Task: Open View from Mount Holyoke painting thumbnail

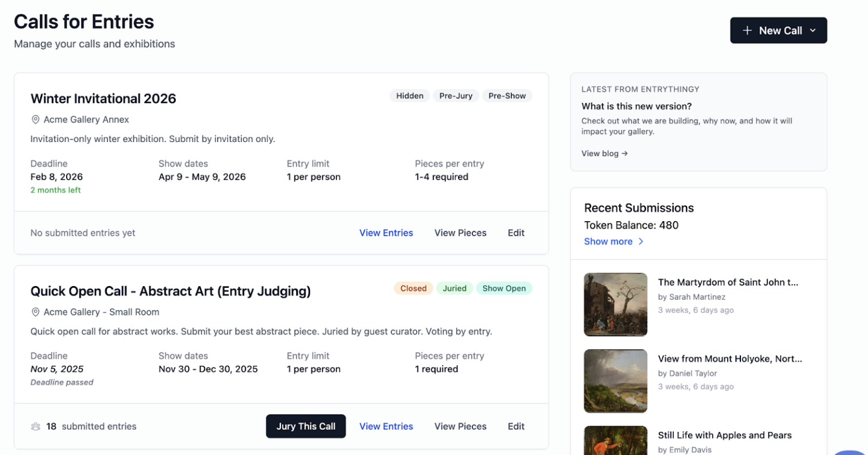Action: [615, 381]
